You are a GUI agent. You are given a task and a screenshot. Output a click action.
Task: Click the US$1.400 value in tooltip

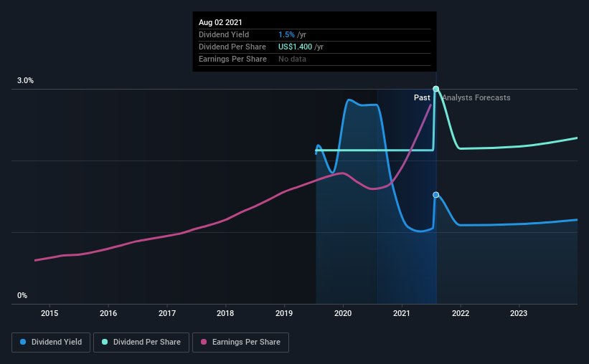pos(296,47)
